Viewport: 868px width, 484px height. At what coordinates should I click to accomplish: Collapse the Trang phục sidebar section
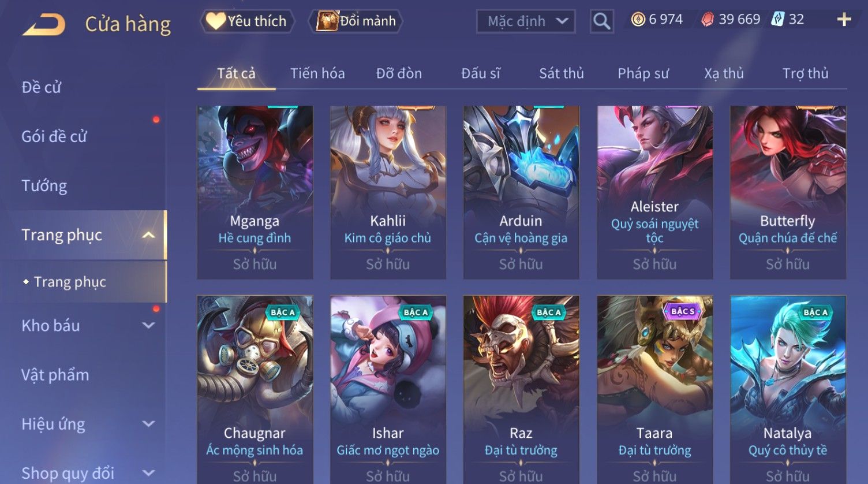[148, 235]
